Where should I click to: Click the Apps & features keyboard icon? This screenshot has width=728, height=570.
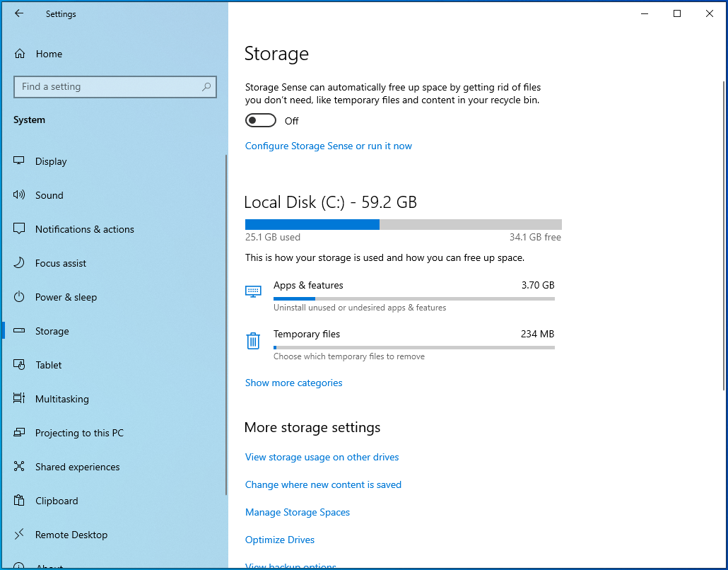(253, 291)
